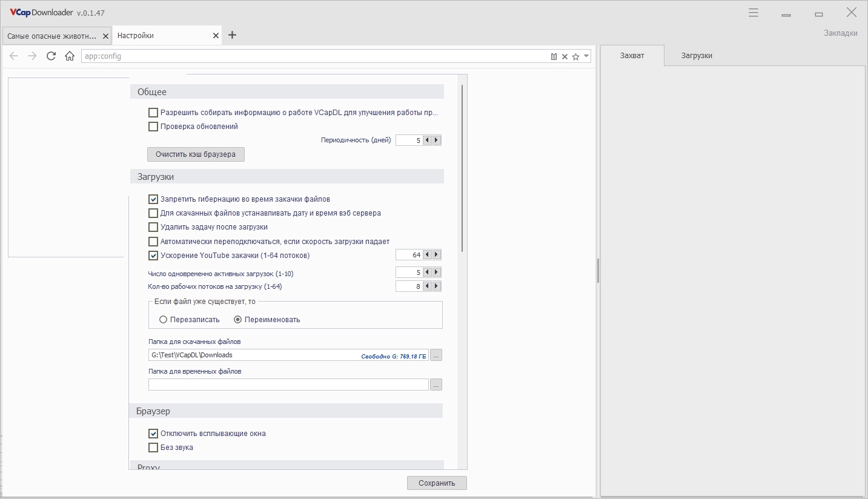The image size is (868, 499).
Task: Click clipboard icon in address bar
Action: [x=554, y=56]
